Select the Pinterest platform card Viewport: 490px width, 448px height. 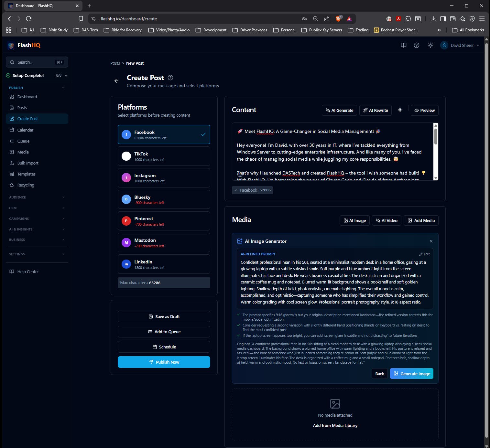coord(164,221)
